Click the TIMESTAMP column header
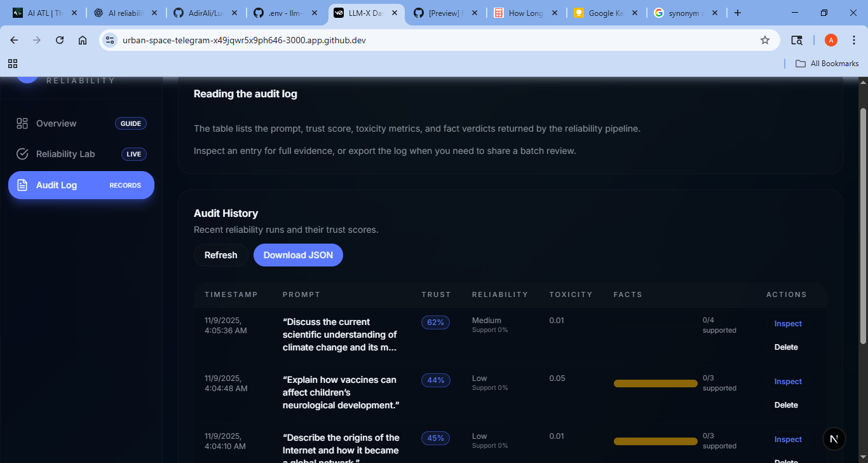Image resolution: width=868 pixels, height=463 pixels. point(231,294)
